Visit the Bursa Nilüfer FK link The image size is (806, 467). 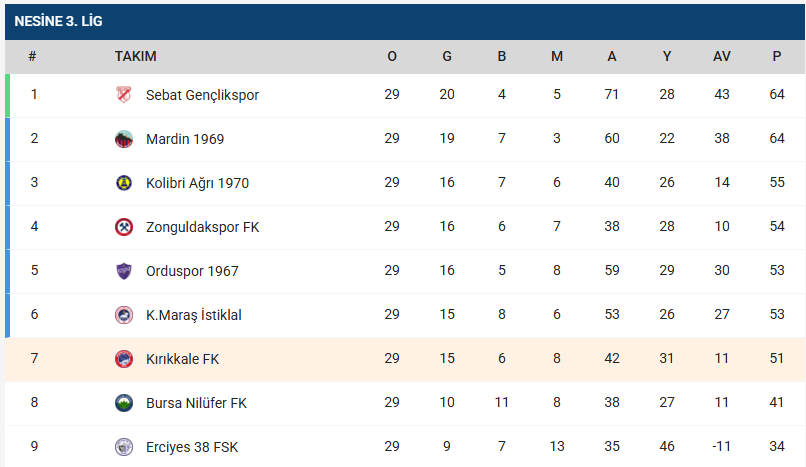(196, 403)
